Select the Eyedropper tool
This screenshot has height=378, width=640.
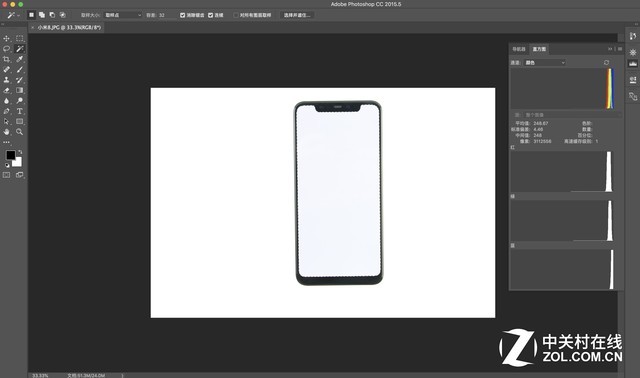[x=19, y=59]
